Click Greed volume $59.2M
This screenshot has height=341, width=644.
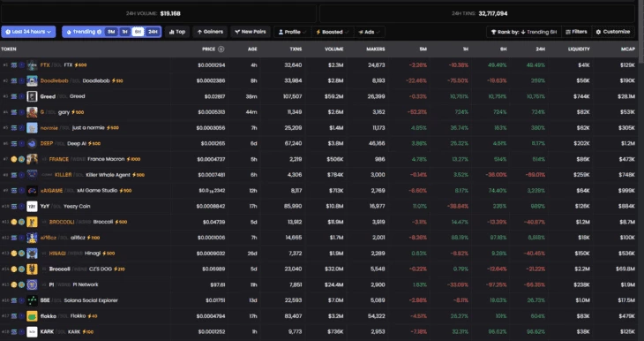pos(333,96)
